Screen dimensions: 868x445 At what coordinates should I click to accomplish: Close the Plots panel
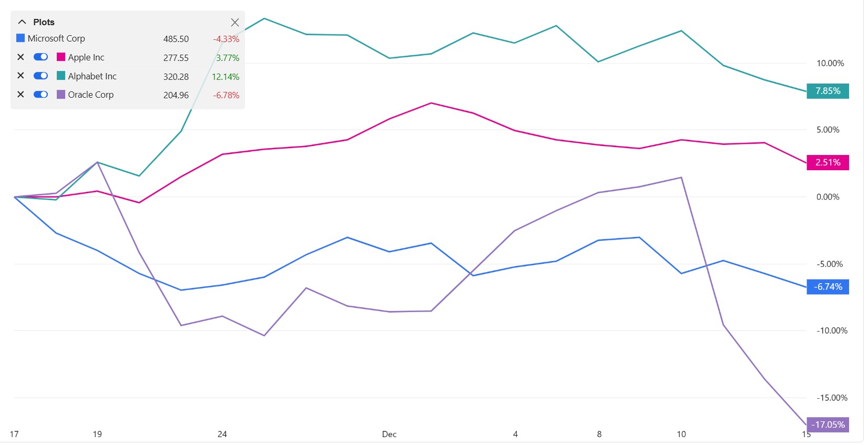pyautogui.click(x=234, y=22)
